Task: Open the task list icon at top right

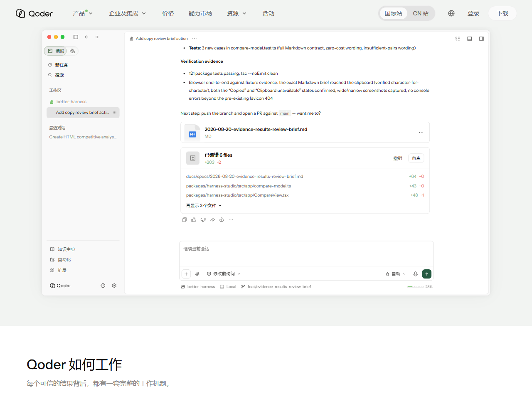Action: coord(458,39)
